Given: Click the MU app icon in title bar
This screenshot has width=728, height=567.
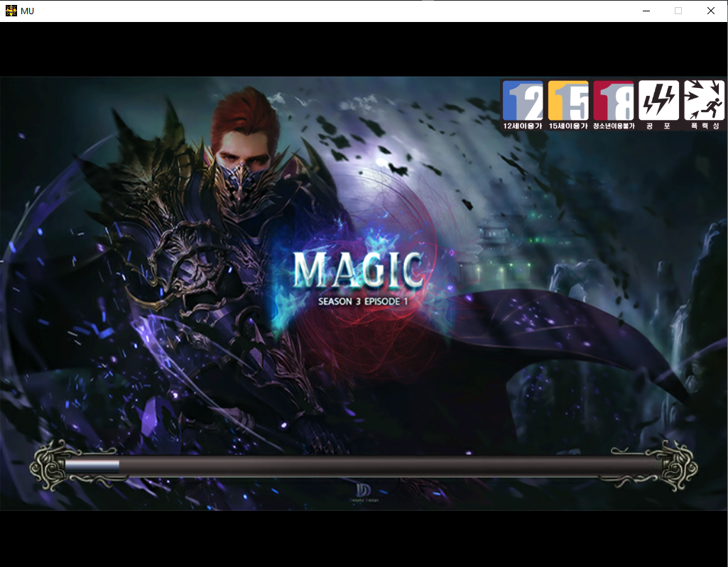Looking at the screenshot, I should pos(11,11).
